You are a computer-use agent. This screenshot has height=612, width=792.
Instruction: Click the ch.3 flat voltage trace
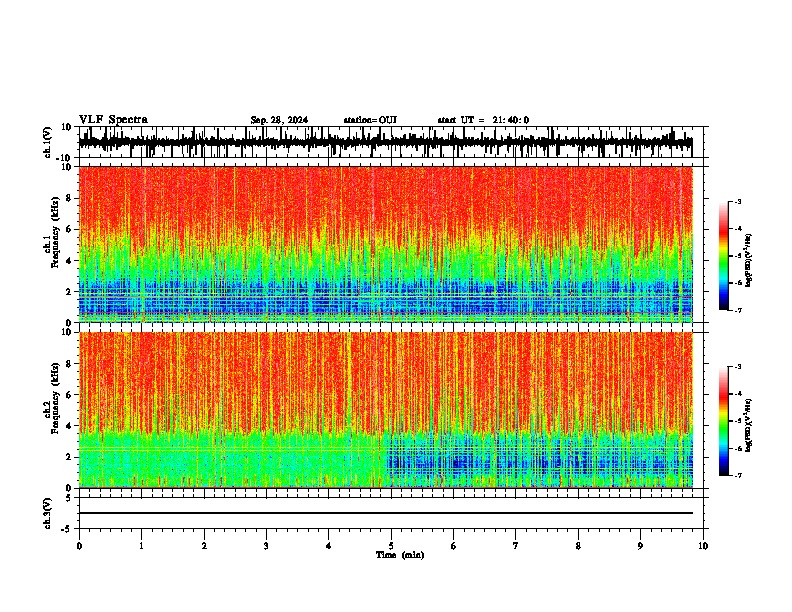click(x=386, y=513)
